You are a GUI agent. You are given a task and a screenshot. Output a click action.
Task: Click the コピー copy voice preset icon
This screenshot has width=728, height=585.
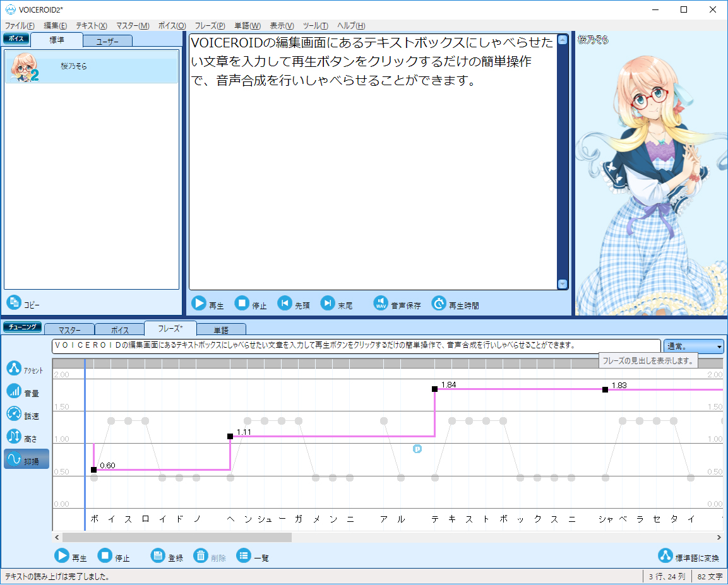point(13,302)
